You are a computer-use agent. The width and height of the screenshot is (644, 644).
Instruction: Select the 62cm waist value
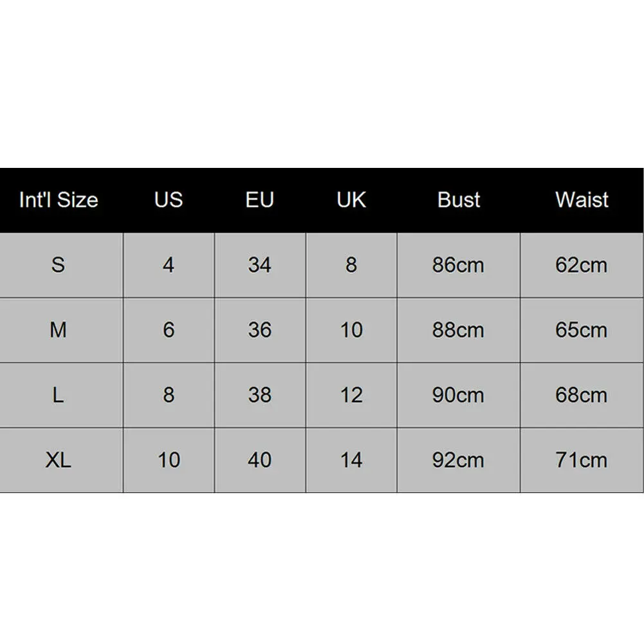point(582,265)
